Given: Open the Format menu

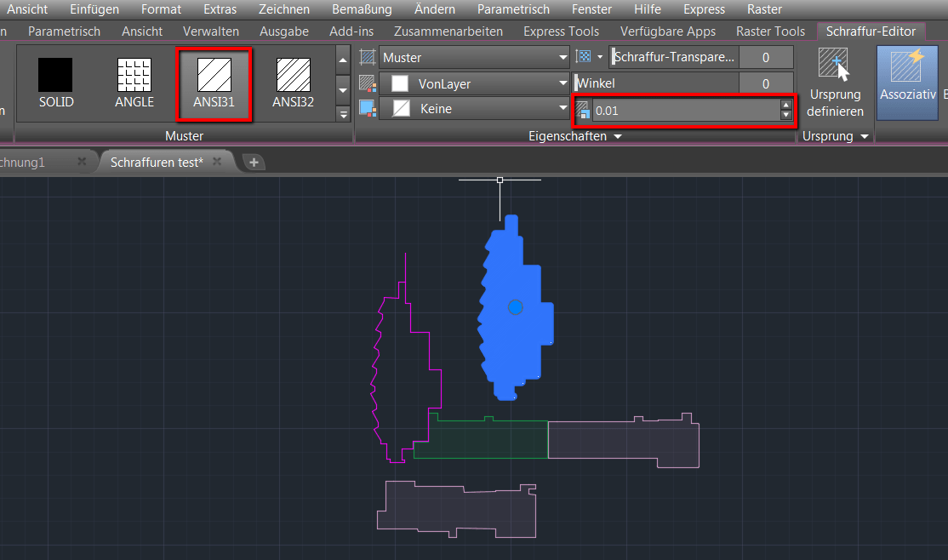Looking at the screenshot, I should (x=161, y=9).
